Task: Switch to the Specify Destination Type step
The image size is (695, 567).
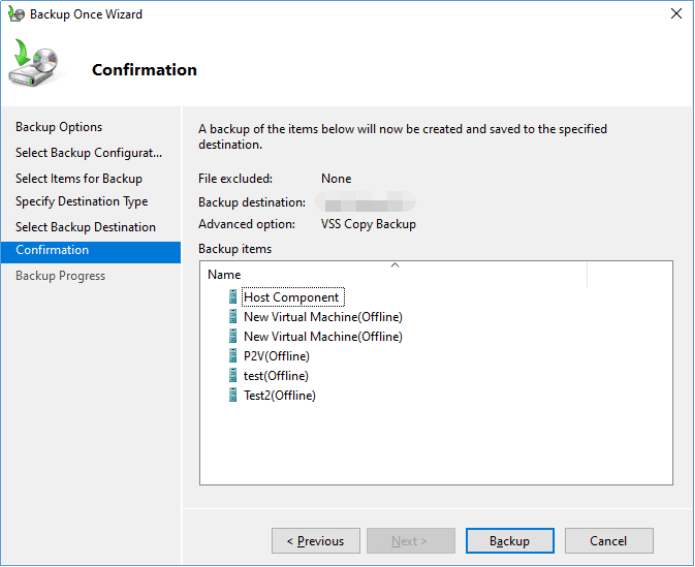Action: [x=81, y=202]
